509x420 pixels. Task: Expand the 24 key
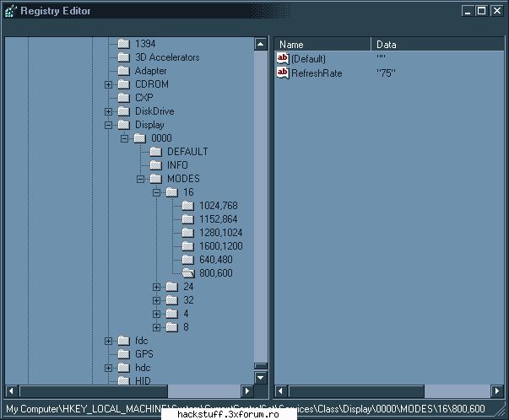click(156, 287)
